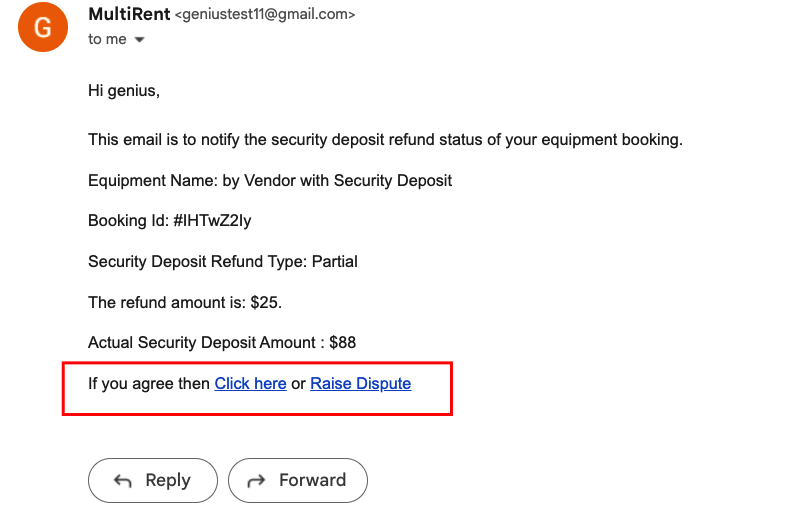797x508 pixels.
Task: Click the "to me" recipient text
Action: pyautogui.click(x=107, y=39)
